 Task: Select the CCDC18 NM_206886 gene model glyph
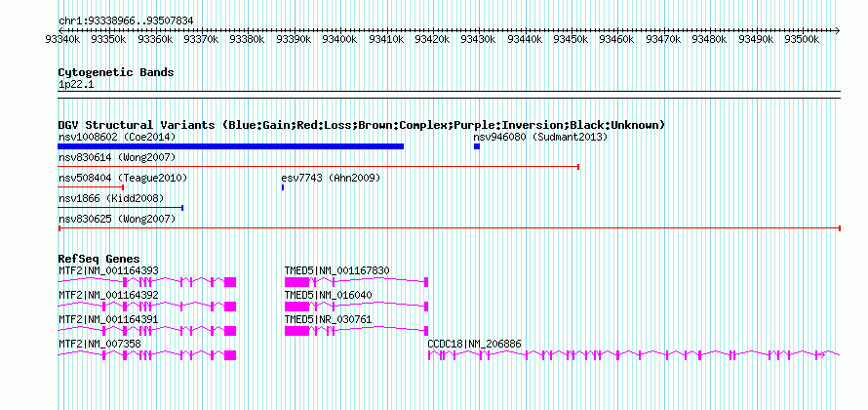point(634,355)
